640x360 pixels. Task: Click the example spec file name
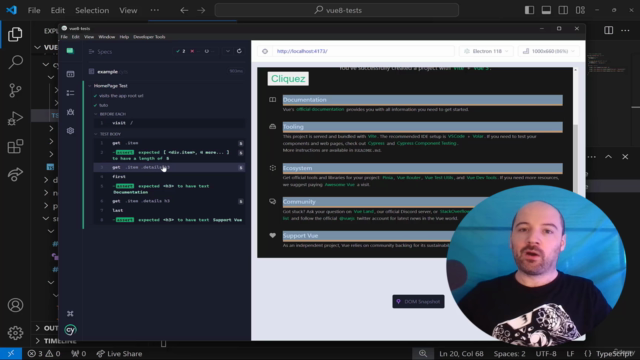[108, 71]
